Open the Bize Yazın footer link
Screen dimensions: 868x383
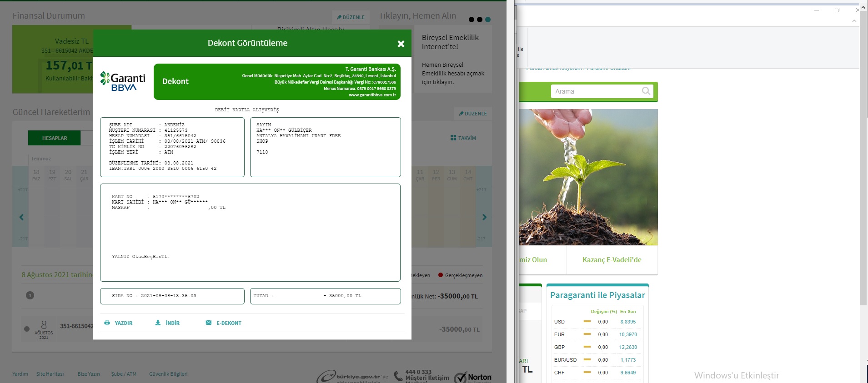[89, 374]
